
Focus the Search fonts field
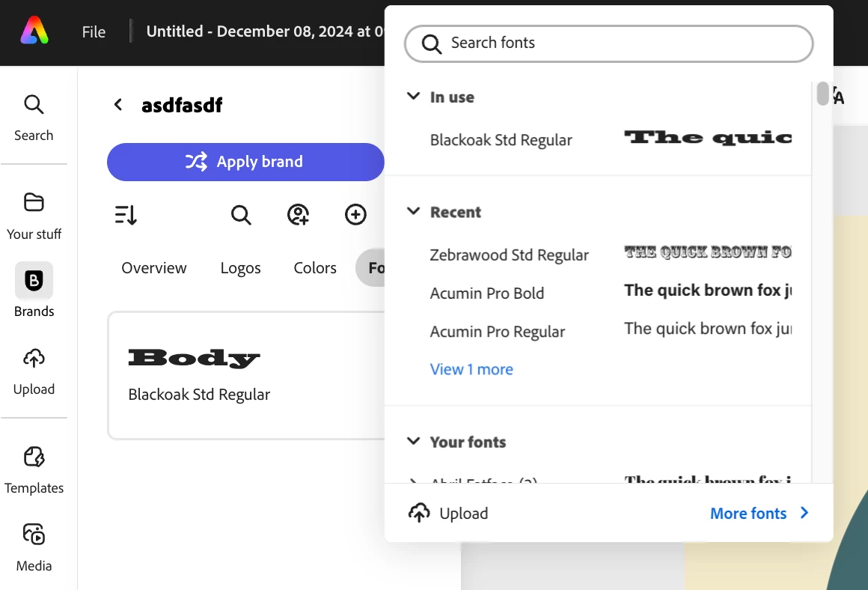[609, 43]
